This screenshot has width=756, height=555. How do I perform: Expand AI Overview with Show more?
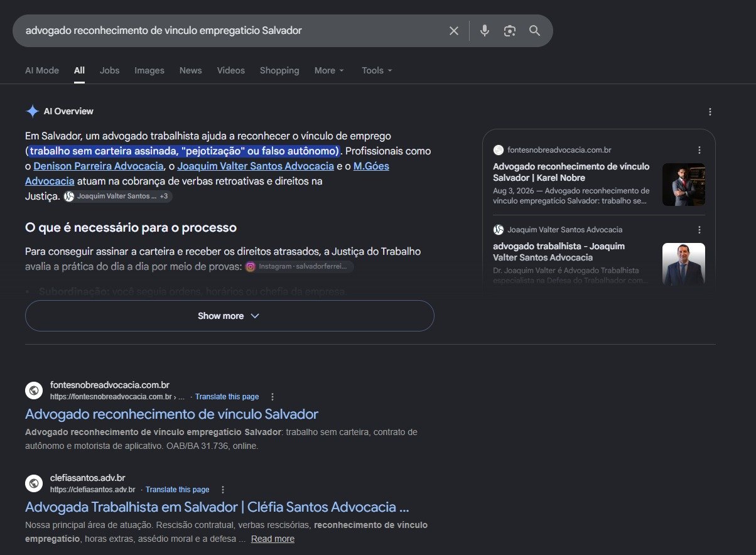[x=229, y=316]
